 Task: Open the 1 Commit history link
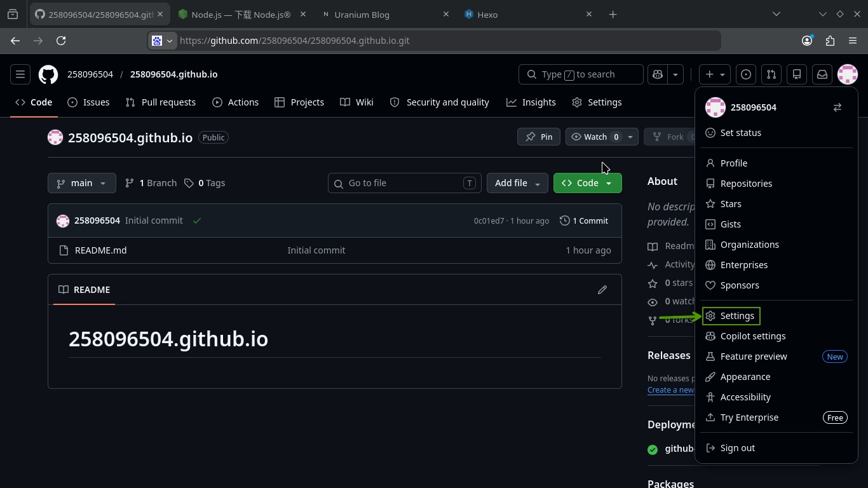[584, 220]
